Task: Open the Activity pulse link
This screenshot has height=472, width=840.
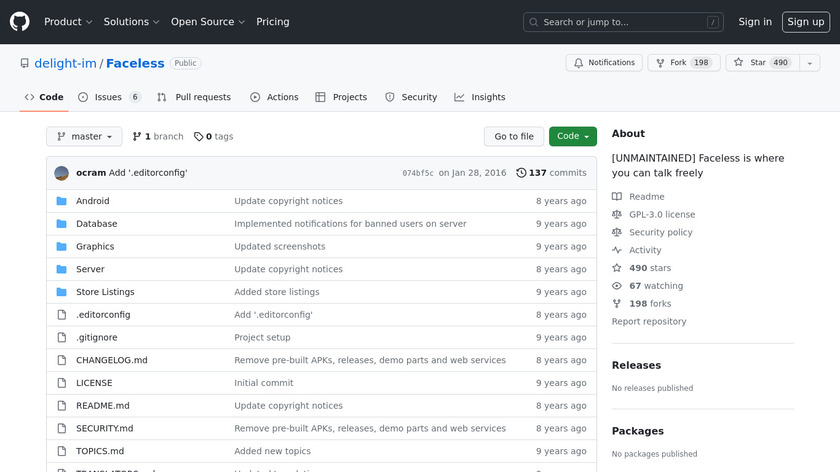Action: 645,251
